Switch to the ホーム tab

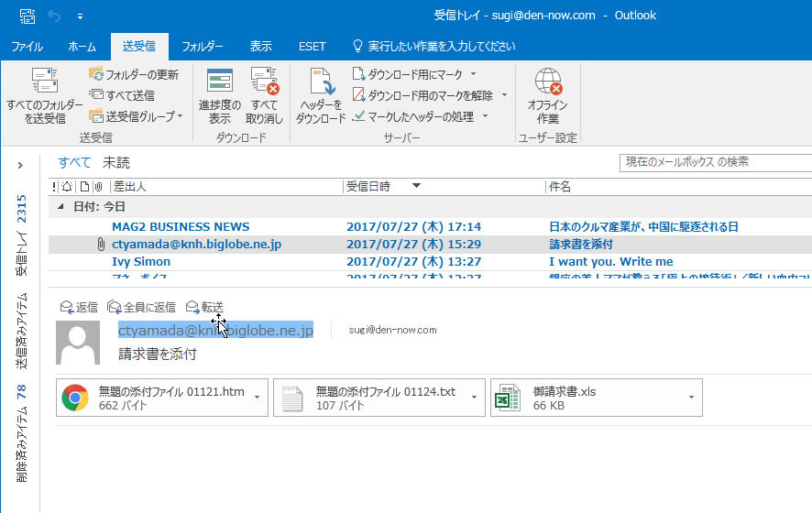(x=82, y=47)
